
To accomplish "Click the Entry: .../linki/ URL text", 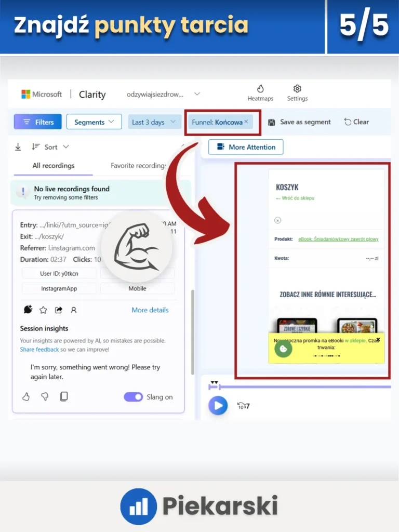I will click(65, 225).
